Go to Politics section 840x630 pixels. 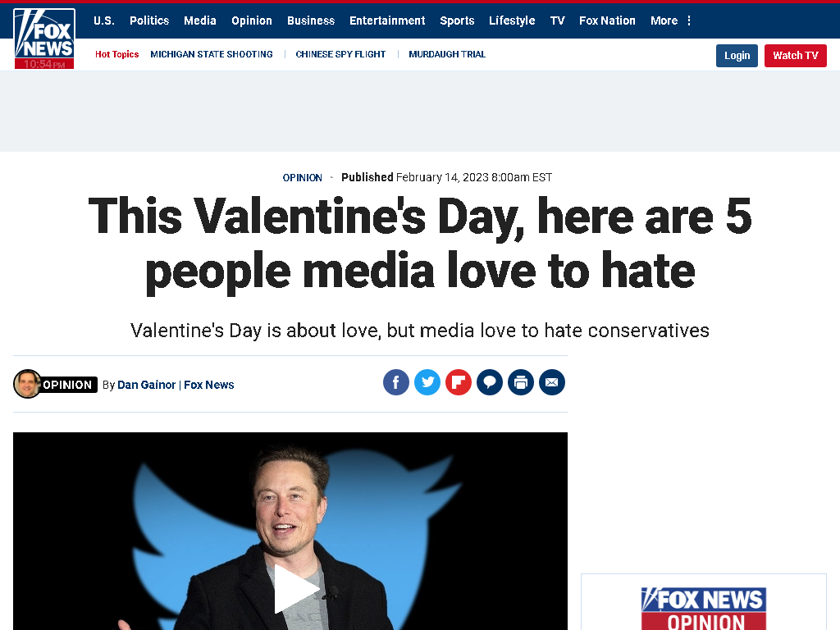tap(149, 21)
